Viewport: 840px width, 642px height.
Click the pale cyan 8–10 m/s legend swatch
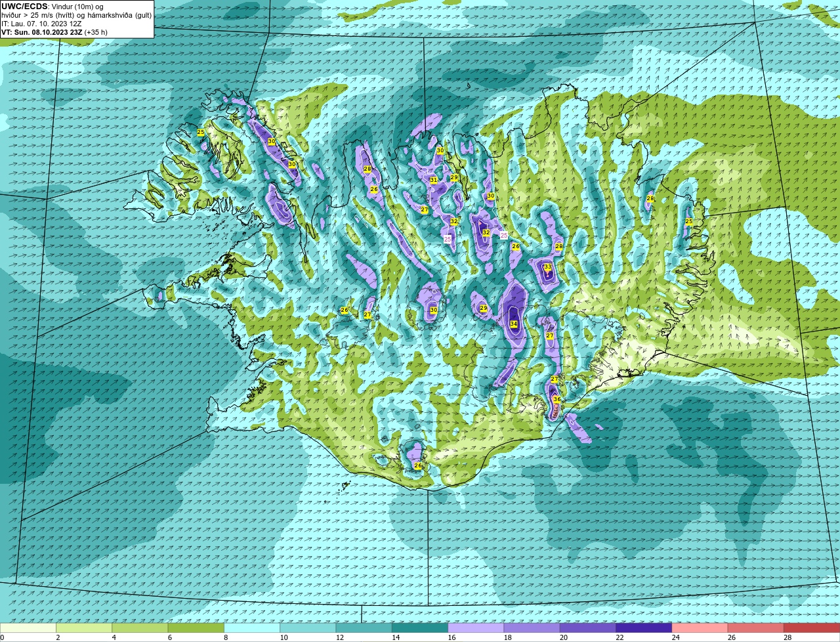[252, 628]
